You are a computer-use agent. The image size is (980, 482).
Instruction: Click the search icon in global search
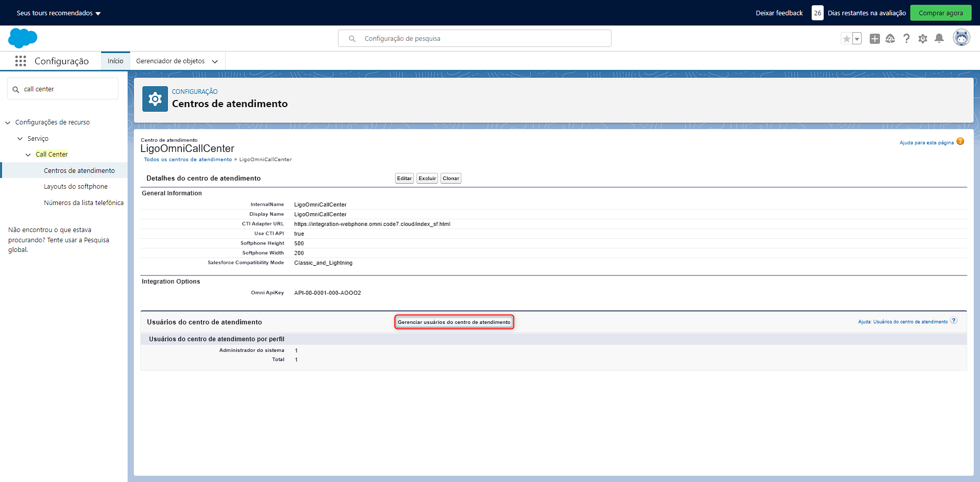coord(352,39)
